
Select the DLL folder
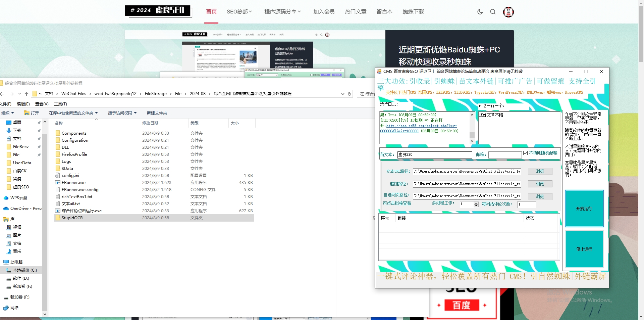(x=65, y=147)
